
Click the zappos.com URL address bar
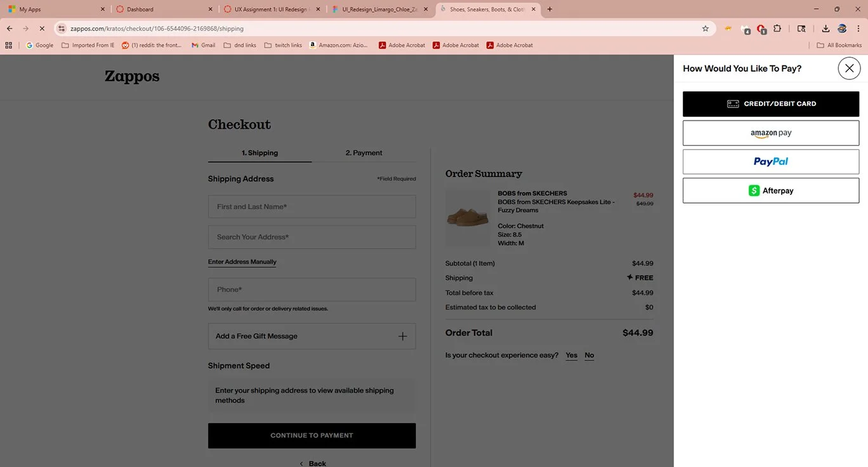pos(381,29)
